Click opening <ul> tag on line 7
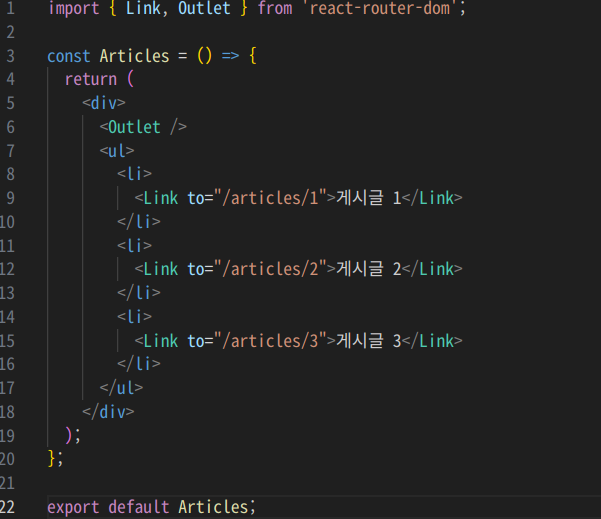 (x=117, y=151)
